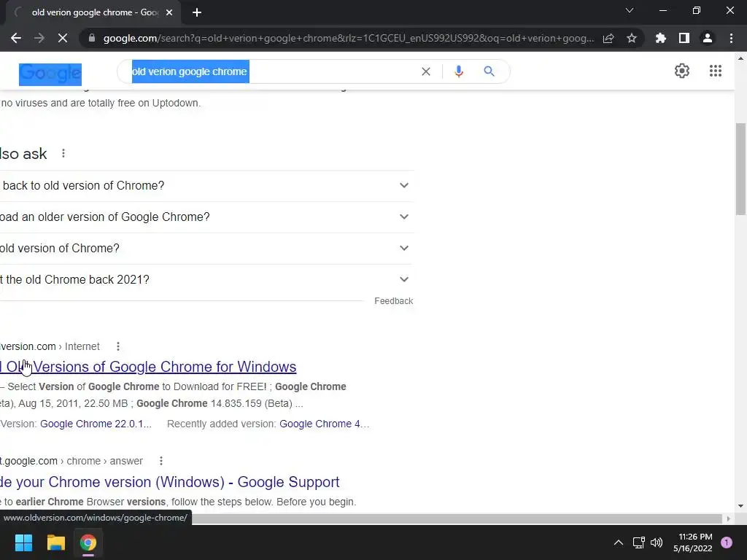Open recently added 'Google Chrome 4...' link
Image resolution: width=747 pixels, height=560 pixels.
point(324,424)
